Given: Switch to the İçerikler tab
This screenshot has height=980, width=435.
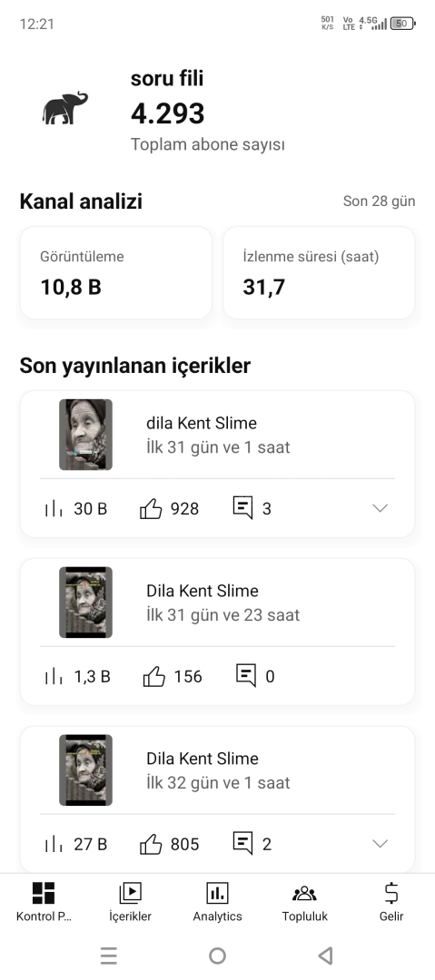Looking at the screenshot, I should click(130, 902).
